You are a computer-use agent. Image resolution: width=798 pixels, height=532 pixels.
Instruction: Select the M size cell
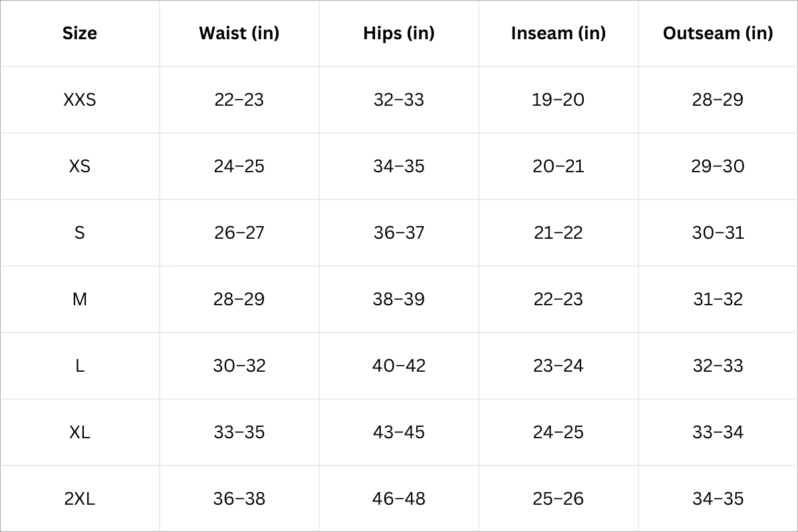(80, 299)
